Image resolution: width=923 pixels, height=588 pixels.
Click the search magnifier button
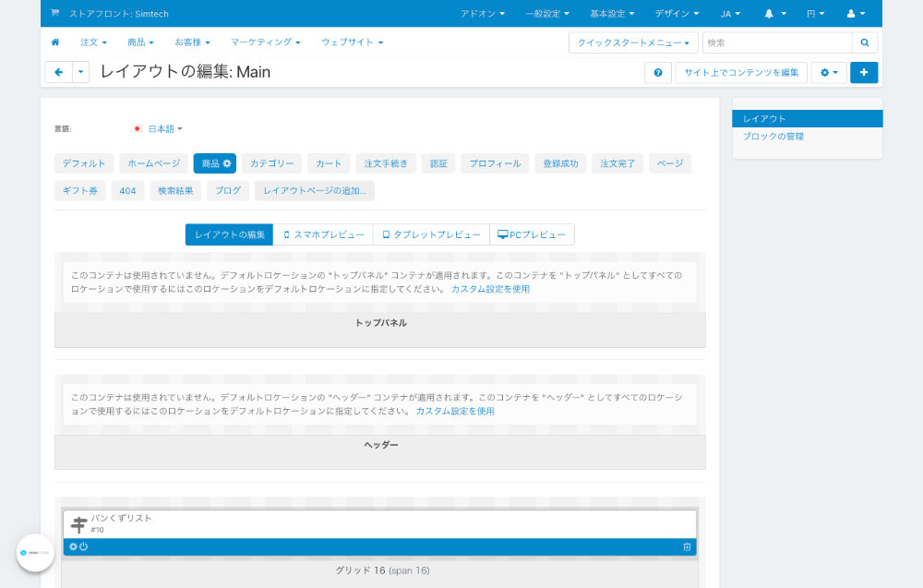(865, 42)
